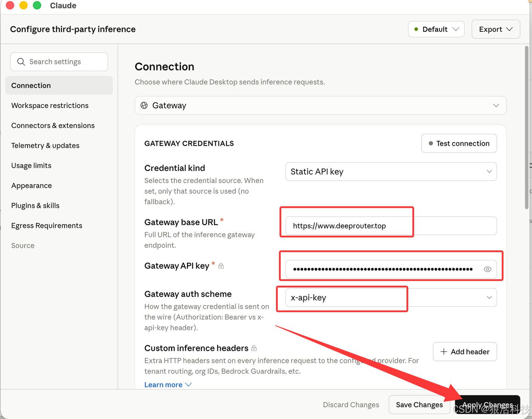Viewport: 532px width, 419px height.
Task: Click 'Choose where Claude Desktop sends inference requests.' text
Action: click(x=230, y=82)
